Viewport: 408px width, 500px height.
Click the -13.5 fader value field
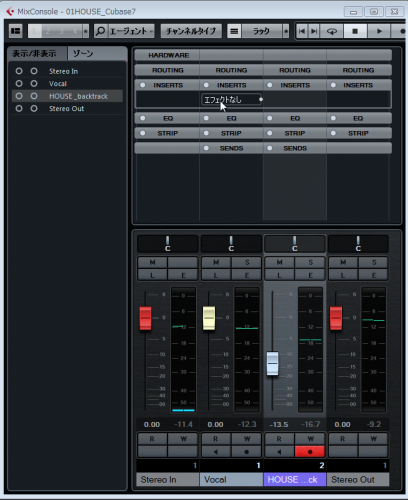coord(279,424)
